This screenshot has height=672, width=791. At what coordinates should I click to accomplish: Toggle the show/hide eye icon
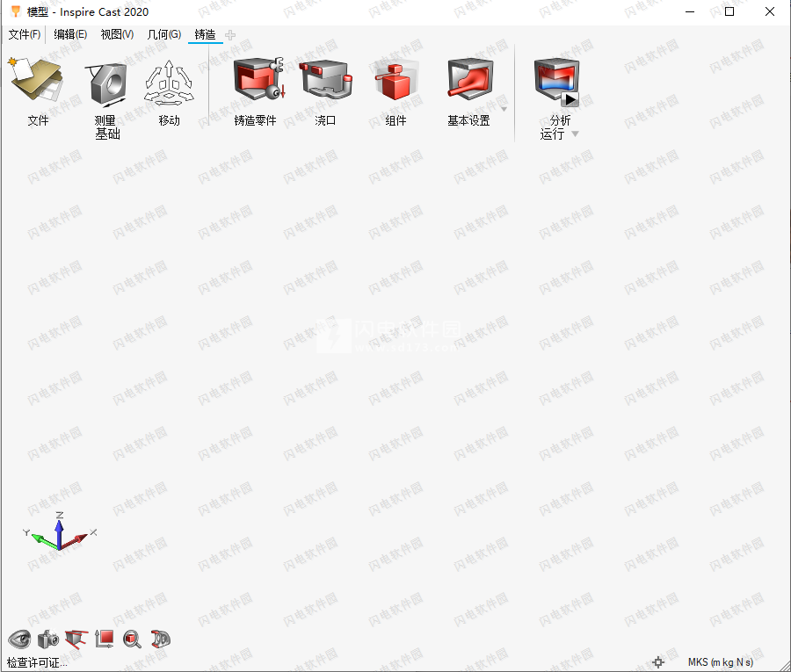[19, 639]
